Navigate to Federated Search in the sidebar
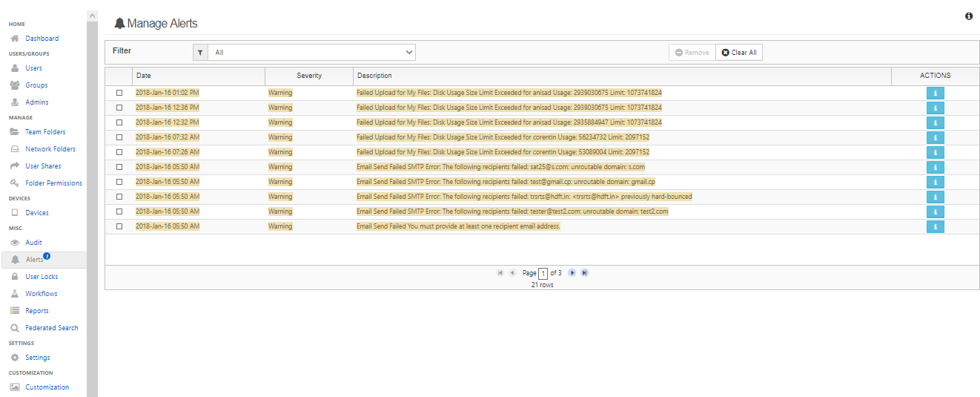The height and width of the screenshot is (397, 980). pos(51,328)
